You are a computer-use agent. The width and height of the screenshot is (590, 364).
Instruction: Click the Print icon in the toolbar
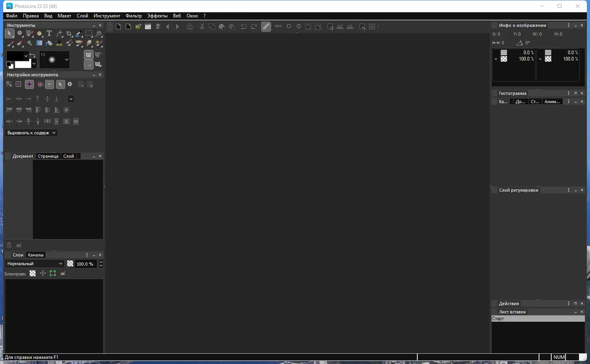click(x=190, y=26)
